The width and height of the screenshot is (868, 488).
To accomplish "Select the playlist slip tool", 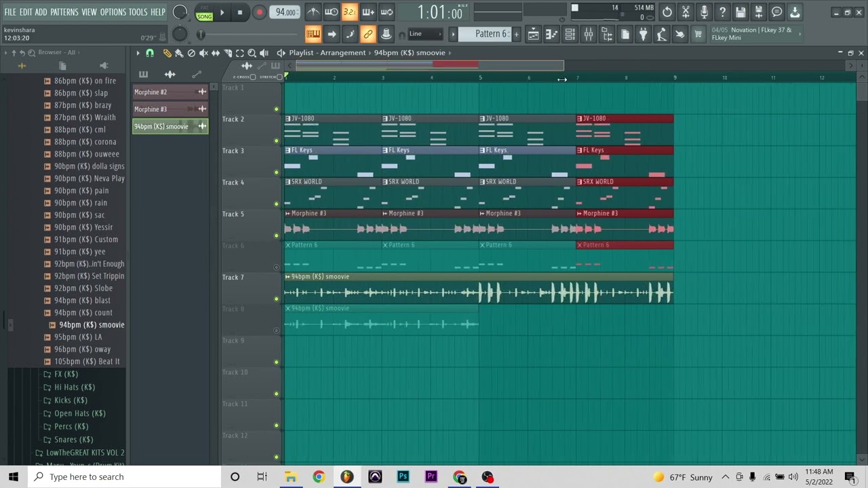I will pyautogui.click(x=216, y=53).
